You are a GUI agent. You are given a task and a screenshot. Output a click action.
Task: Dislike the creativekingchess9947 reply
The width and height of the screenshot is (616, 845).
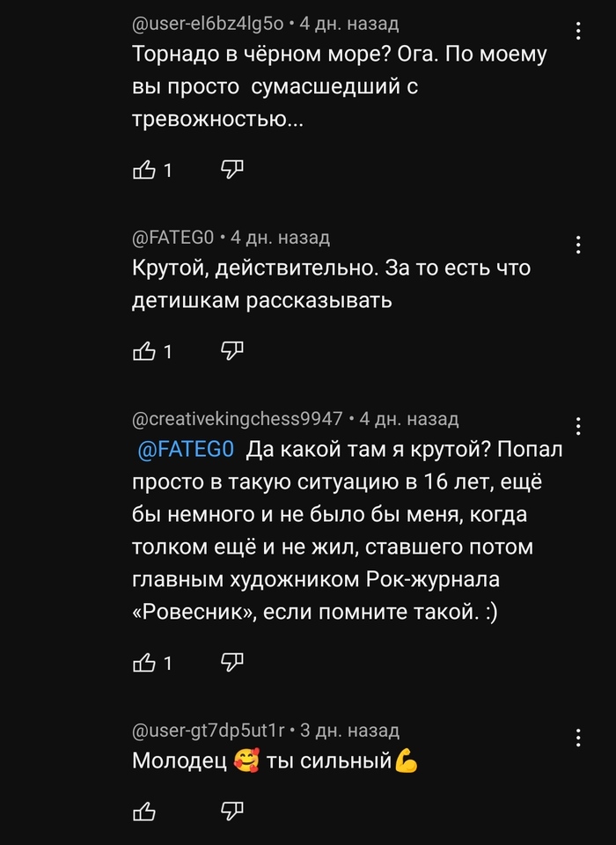(x=231, y=662)
